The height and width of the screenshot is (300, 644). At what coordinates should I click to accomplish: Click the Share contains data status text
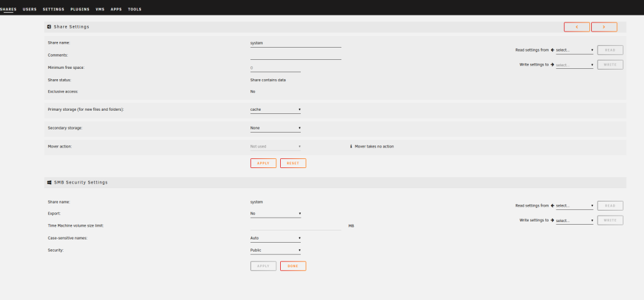[x=268, y=80]
